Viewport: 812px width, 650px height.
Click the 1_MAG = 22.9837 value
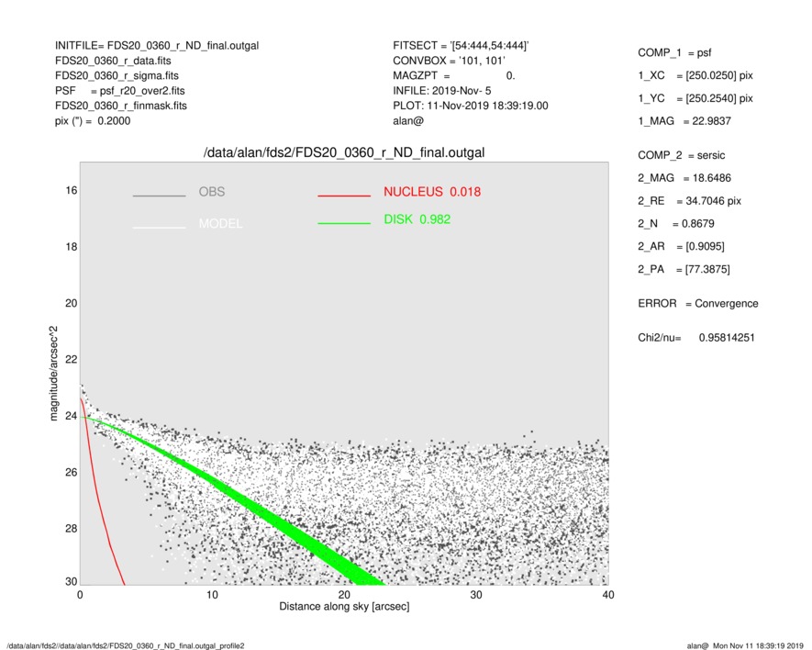tap(684, 121)
